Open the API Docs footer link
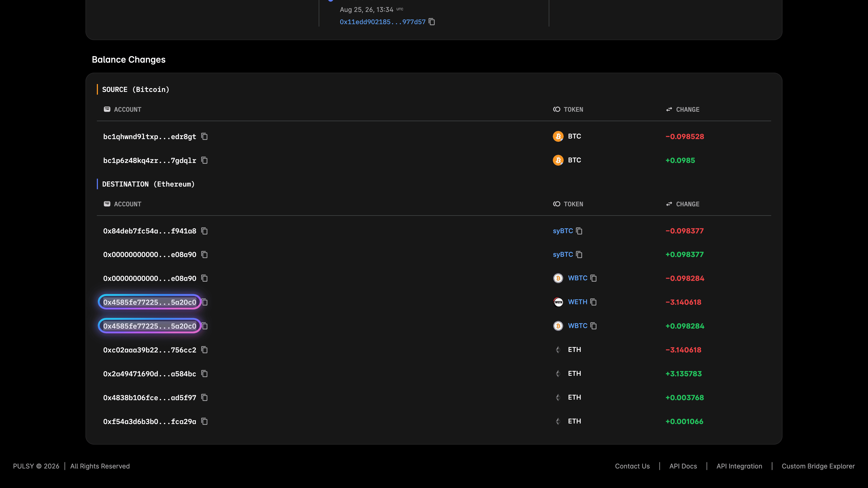 (683, 466)
